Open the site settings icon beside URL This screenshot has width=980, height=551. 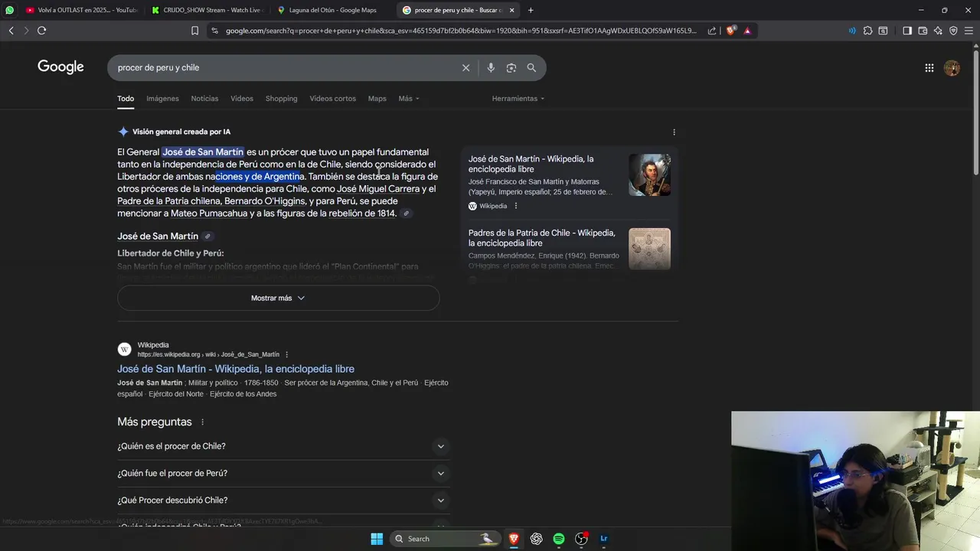tap(214, 31)
